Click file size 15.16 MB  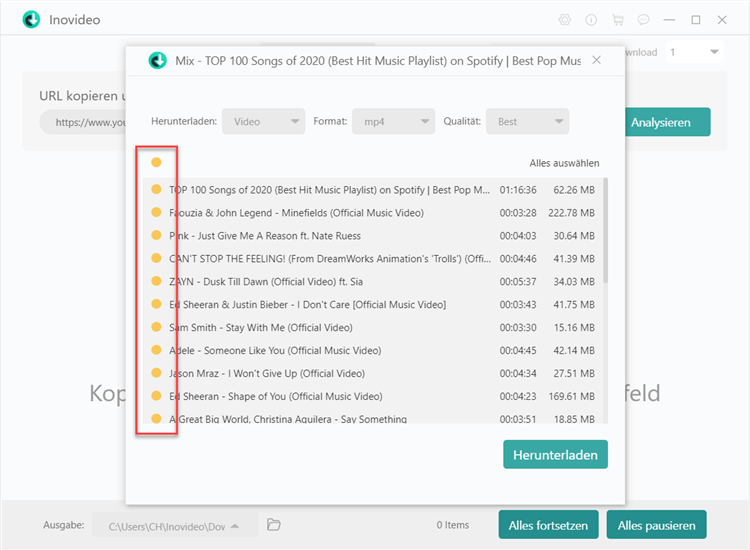[574, 328]
